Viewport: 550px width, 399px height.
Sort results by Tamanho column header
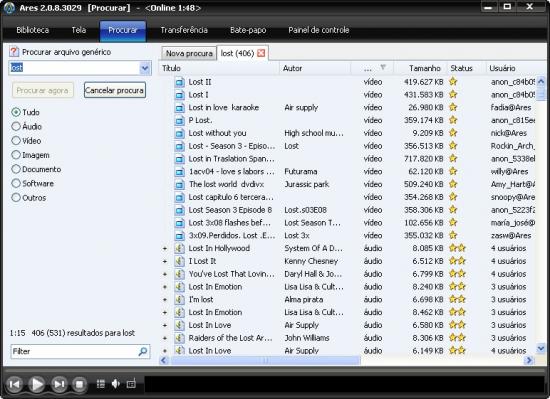coord(420,68)
